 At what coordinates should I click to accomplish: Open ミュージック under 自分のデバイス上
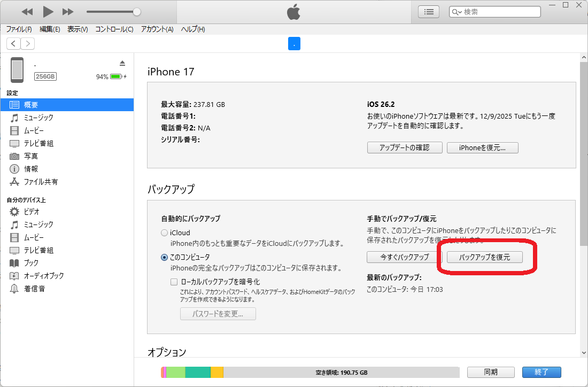point(67,225)
